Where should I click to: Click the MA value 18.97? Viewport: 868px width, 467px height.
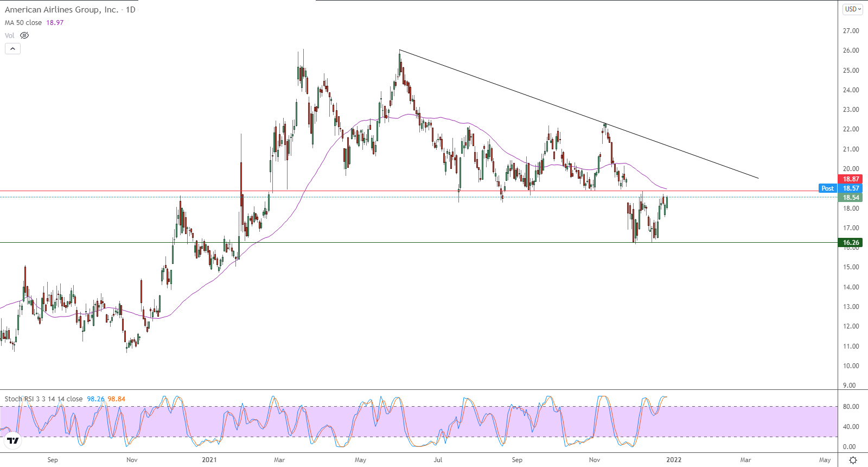[x=55, y=23]
